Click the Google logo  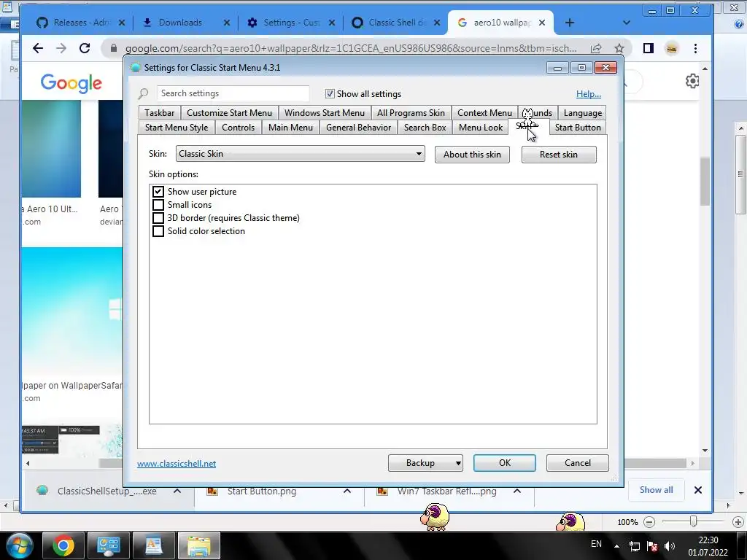point(71,83)
